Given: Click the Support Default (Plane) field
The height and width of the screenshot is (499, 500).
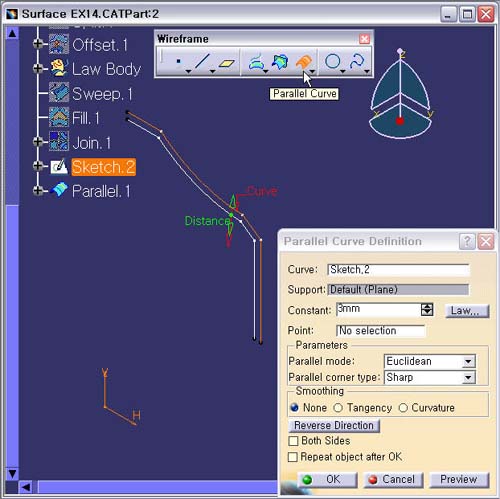Looking at the screenshot, I should pos(398,289).
